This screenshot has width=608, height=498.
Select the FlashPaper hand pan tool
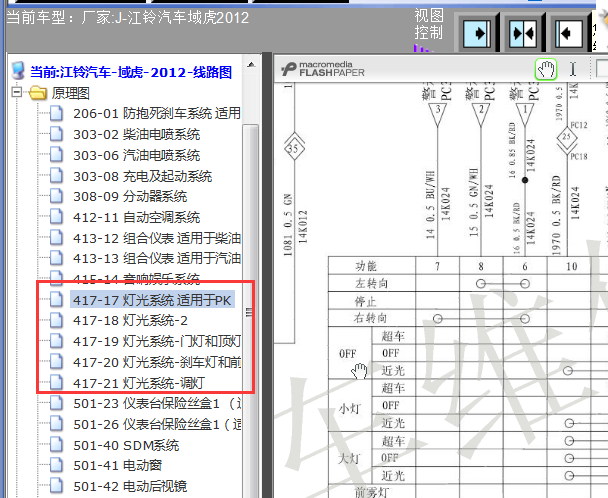[546, 69]
